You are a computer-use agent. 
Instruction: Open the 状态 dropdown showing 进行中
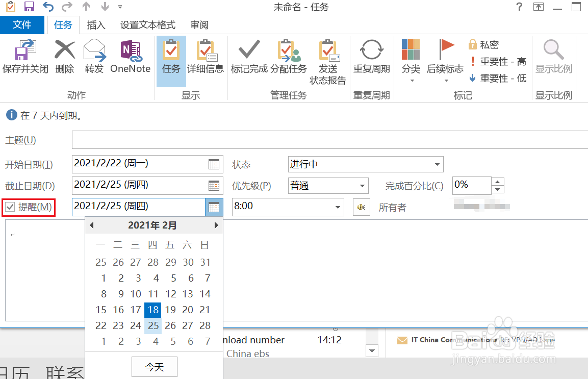(437, 164)
